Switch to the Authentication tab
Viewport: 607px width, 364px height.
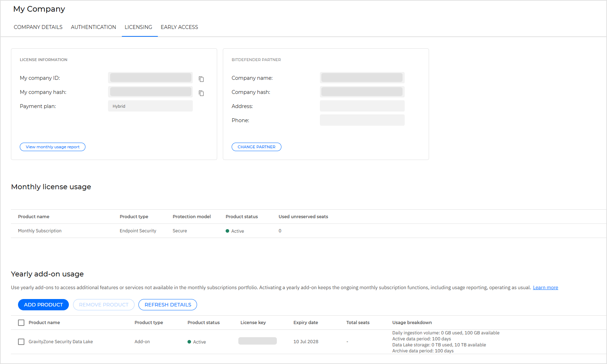[93, 27]
